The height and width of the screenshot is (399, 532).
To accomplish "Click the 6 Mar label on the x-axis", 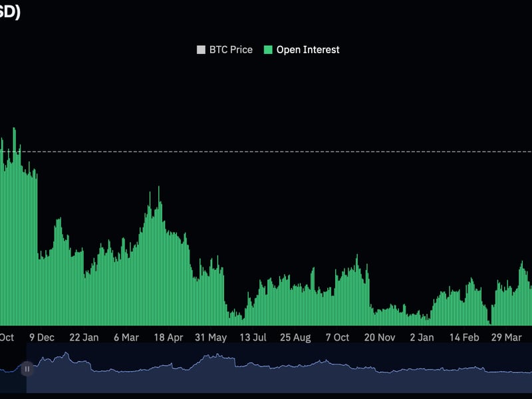I will tap(126, 337).
